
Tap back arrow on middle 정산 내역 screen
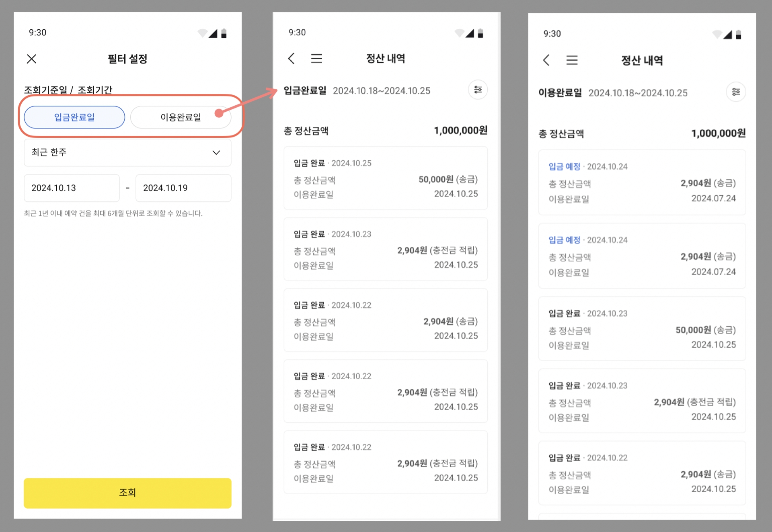(292, 59)
